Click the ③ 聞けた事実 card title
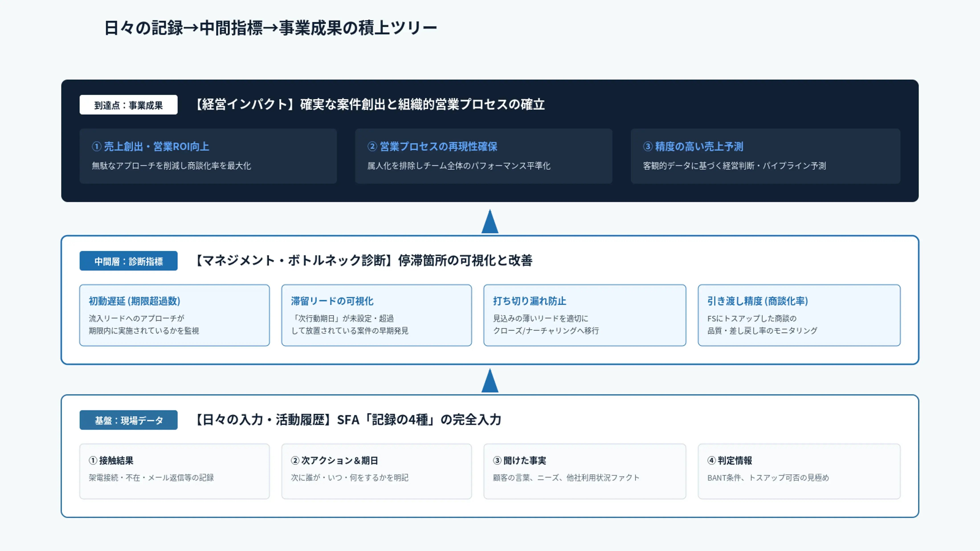 click(519, 460)
